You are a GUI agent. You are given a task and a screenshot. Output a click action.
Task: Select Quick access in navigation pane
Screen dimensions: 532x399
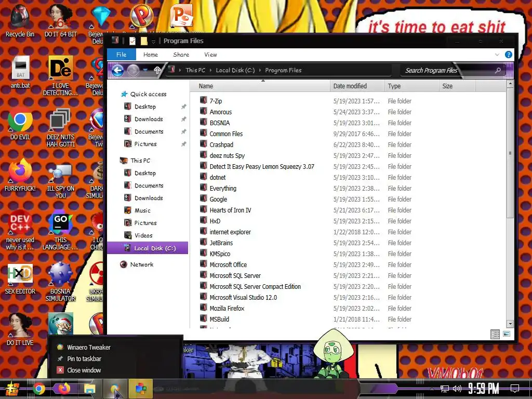[x=148, y=94]
